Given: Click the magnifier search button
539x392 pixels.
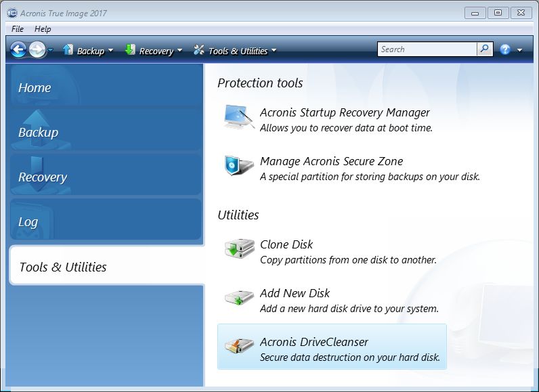Looking at the screenshot, I should [x=485, y=49].
